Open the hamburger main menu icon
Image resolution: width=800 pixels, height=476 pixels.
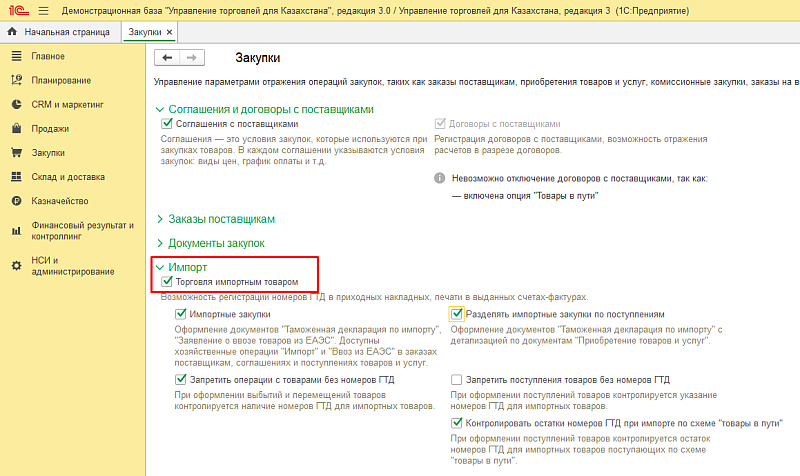coord(43,10)
